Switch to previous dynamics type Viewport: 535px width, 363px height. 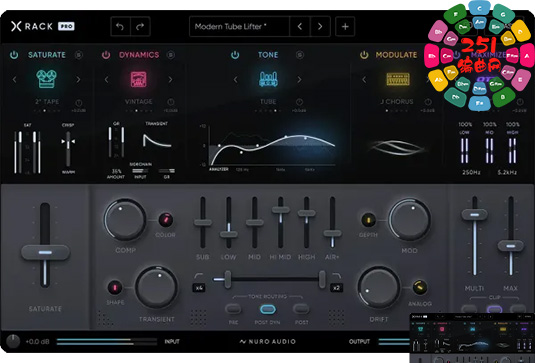click(106, 79)
